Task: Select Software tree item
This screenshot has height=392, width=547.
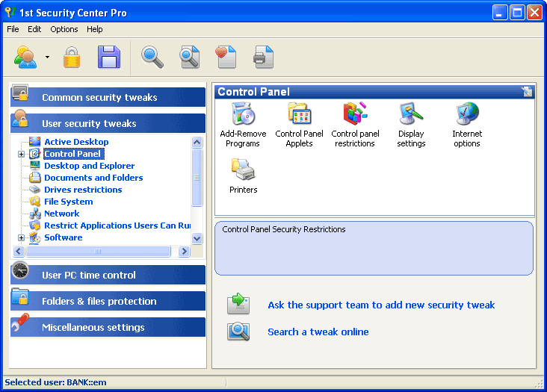Action: coord(63,237)
